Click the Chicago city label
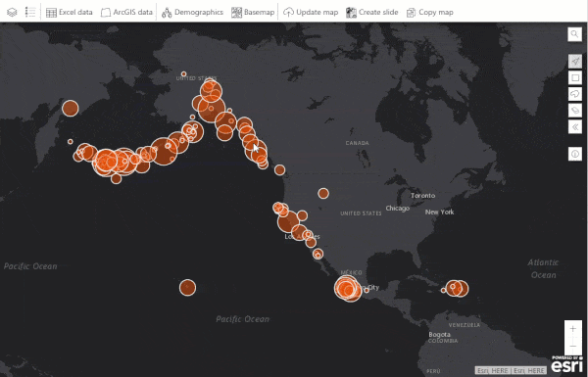The image size is (588, 377). (x=398, y=209)
